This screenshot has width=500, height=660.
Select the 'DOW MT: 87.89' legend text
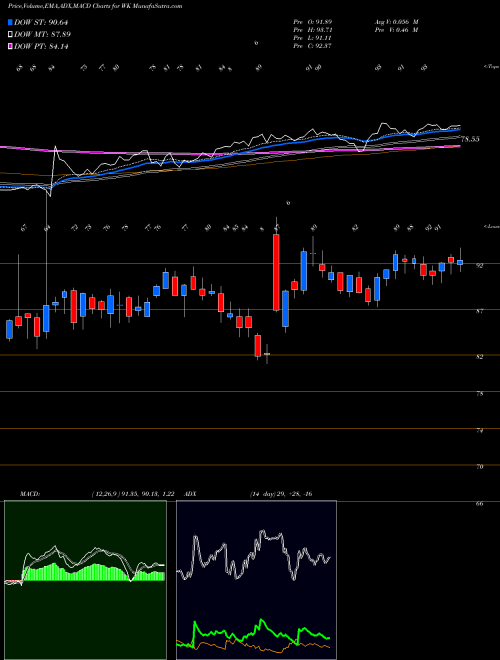click(x=42, y=35)
